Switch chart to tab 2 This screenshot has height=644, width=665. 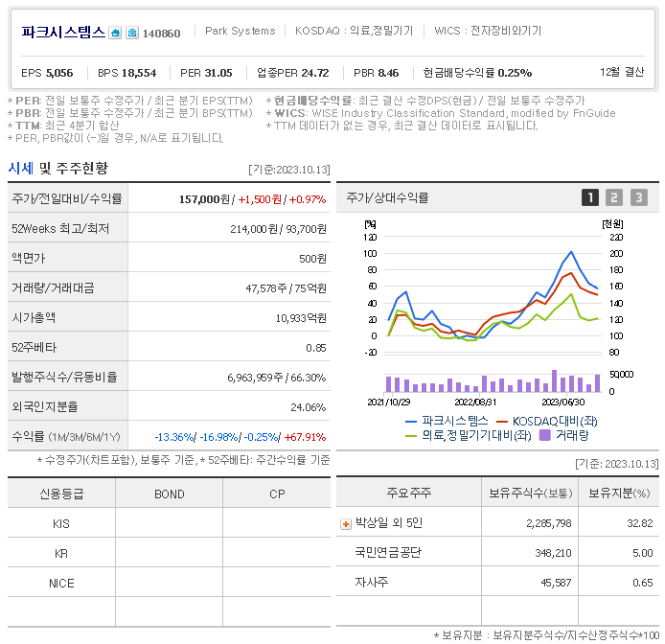tap(614, 197)
